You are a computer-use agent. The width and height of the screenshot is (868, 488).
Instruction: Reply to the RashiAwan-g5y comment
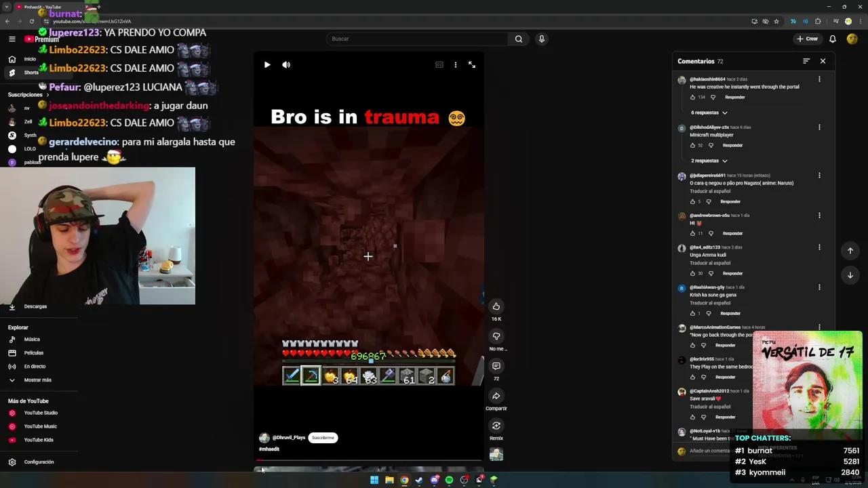[x=730, y=313]
